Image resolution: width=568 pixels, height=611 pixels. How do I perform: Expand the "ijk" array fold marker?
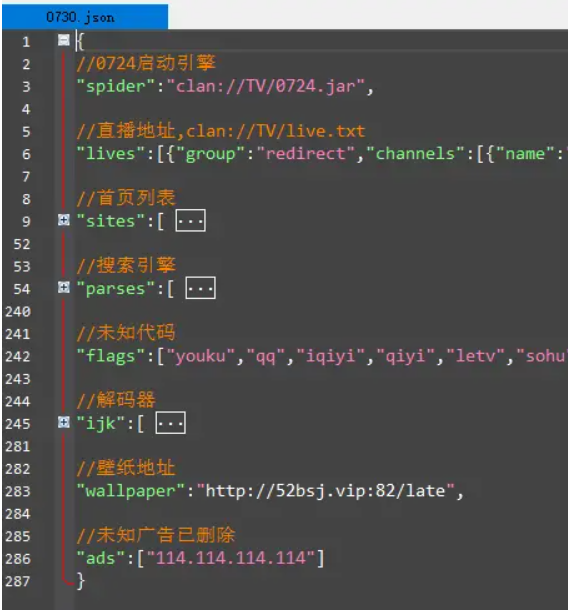pyautogui.click(x=64, y=422)
